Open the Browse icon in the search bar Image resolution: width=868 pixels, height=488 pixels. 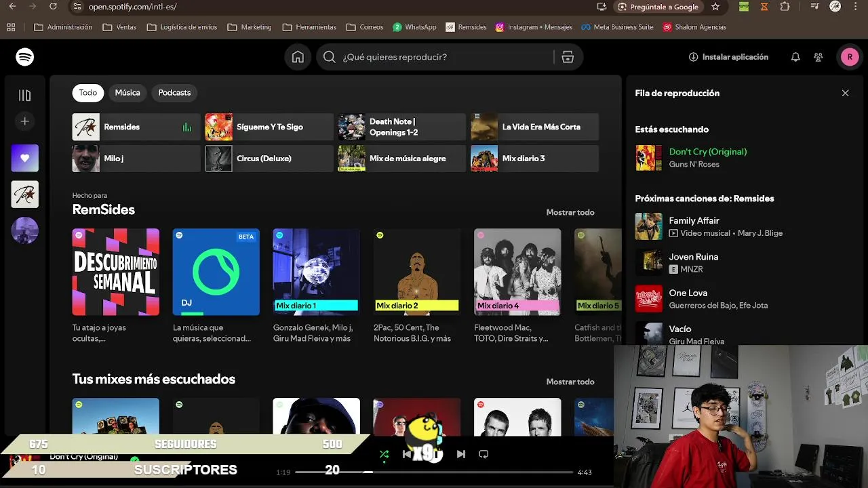568,57
